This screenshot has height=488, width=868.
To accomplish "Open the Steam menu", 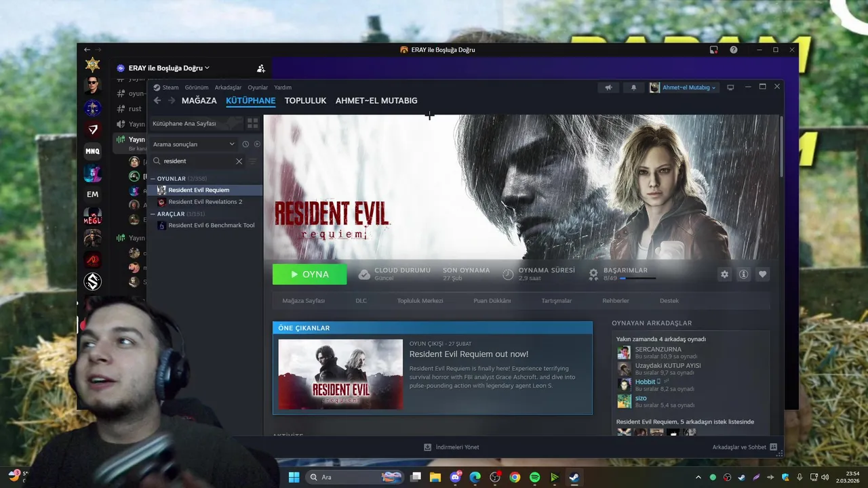I will [x=166, y=87].
